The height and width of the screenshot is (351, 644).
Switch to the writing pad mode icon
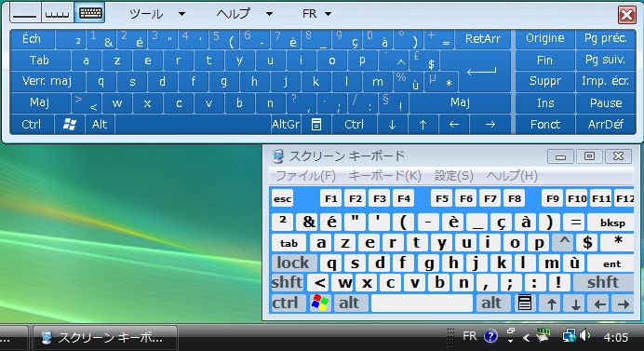(x=25, y=13)
